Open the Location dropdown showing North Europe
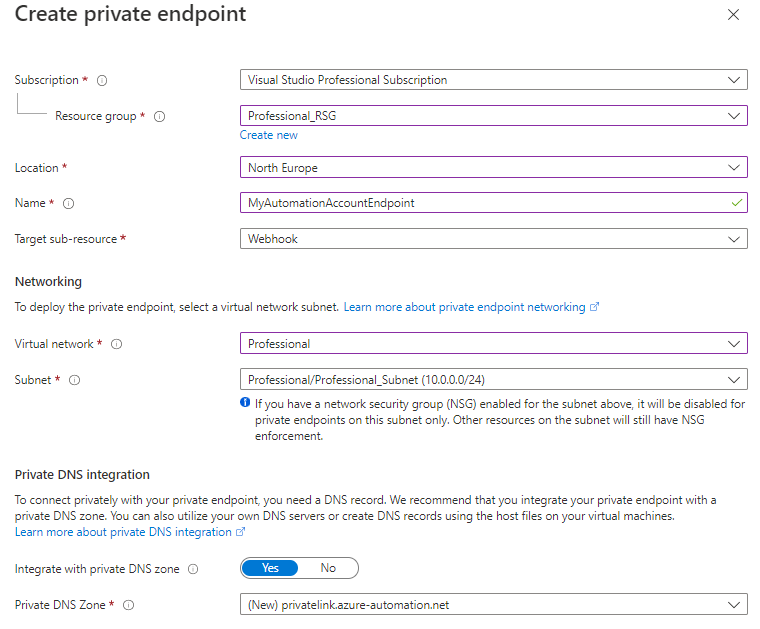Image resolution: width=760 pixels, height=629 pixels. [x=493, y=168]
